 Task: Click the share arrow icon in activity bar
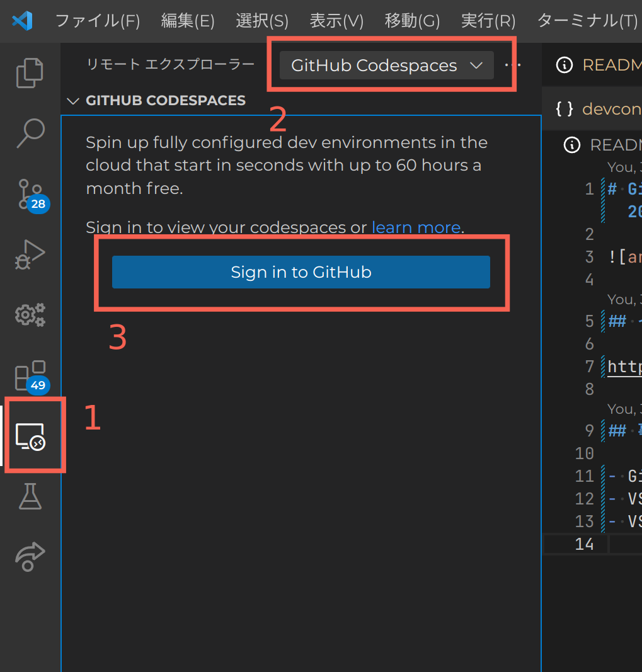[30, 555]
